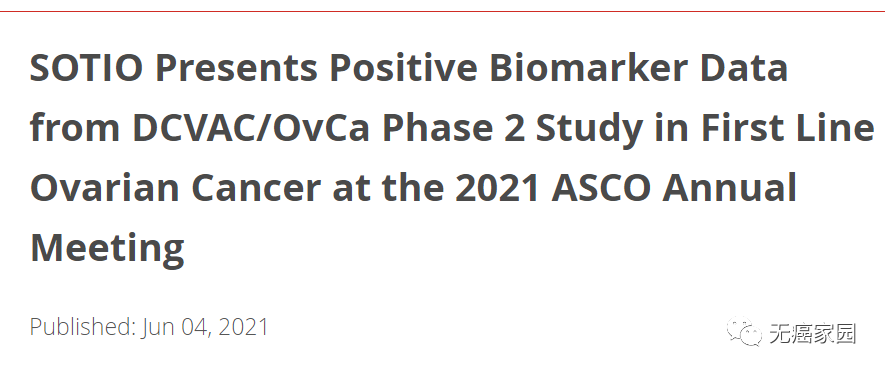The height and width of the screenshot is (372, 885).
Task: Click the date Jun 04, 2021
Action: coord(205,327)
